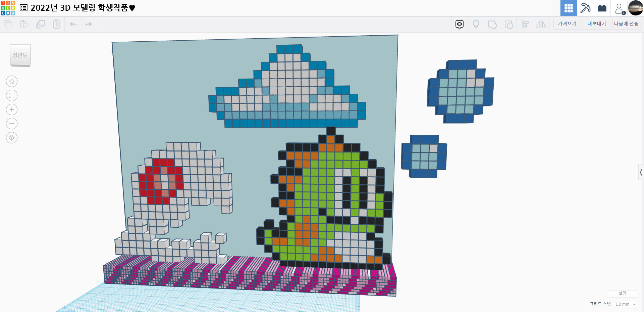Viewport: 644px width, 312px height.
Task: Click the fit all in view button
Action: coord(12,95)
